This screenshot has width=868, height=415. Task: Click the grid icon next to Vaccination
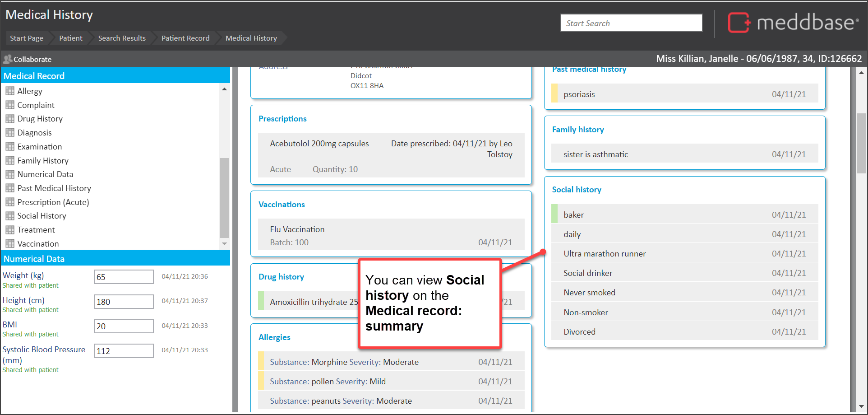(x=10, y=244)
